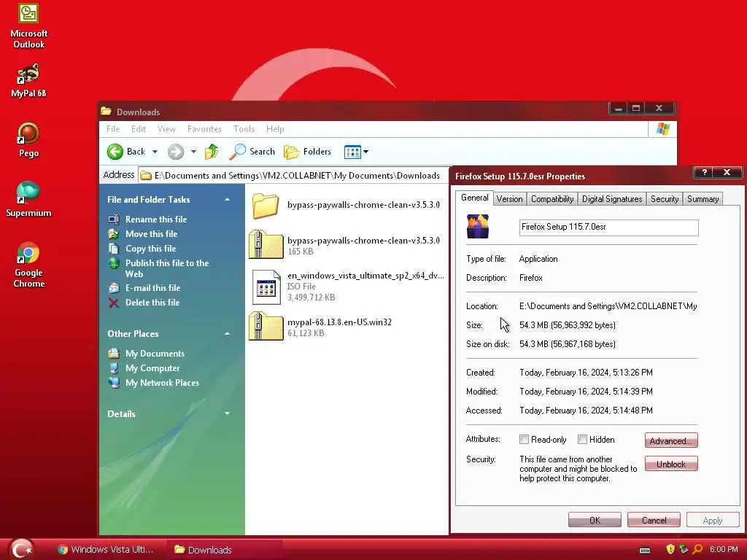Switch to the Compatibility tab
The height and width of the screenshot is (560, 747).
[x=552, y=199]
